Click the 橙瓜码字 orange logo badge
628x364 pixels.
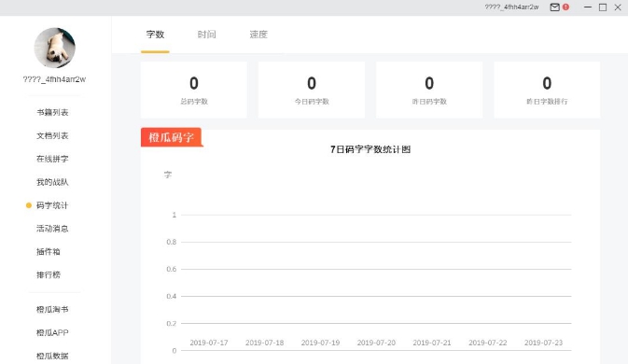coord(172,137)
